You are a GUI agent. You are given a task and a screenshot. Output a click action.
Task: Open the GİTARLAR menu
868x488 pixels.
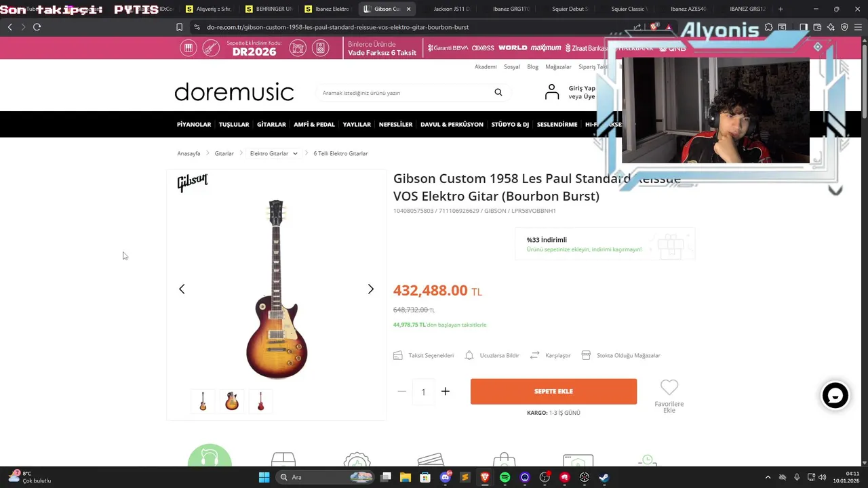tap(271, 125)
